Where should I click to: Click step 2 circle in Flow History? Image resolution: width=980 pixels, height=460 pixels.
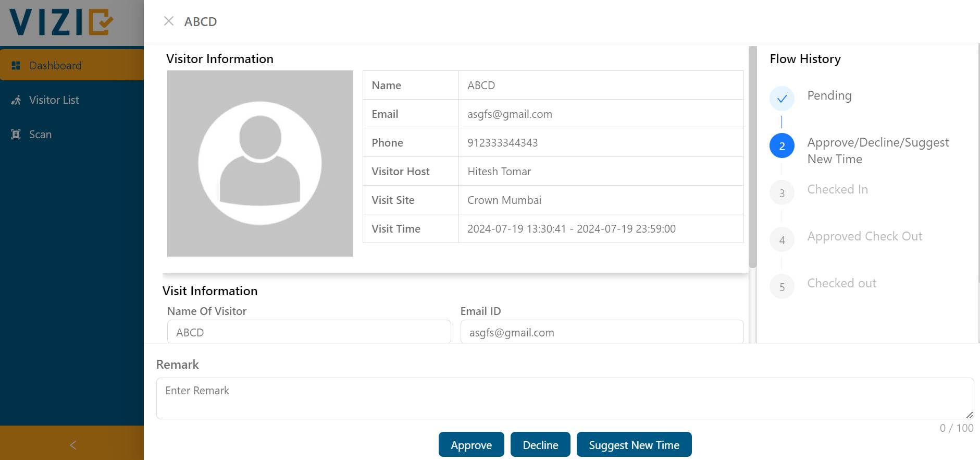click(x=781, y=146)
